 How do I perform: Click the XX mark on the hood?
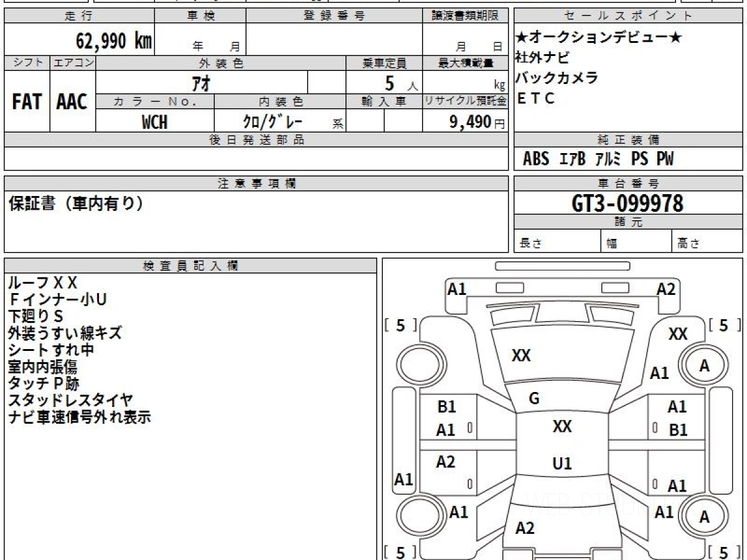521,356
